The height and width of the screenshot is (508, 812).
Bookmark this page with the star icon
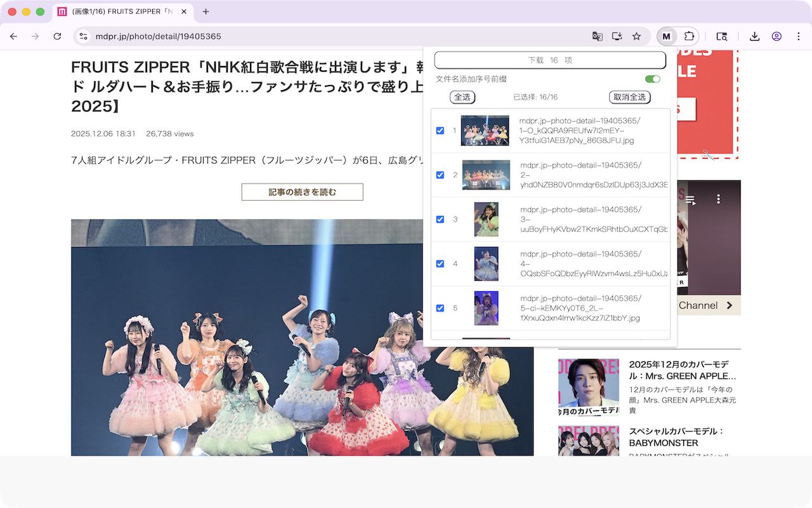pos(636,36)
